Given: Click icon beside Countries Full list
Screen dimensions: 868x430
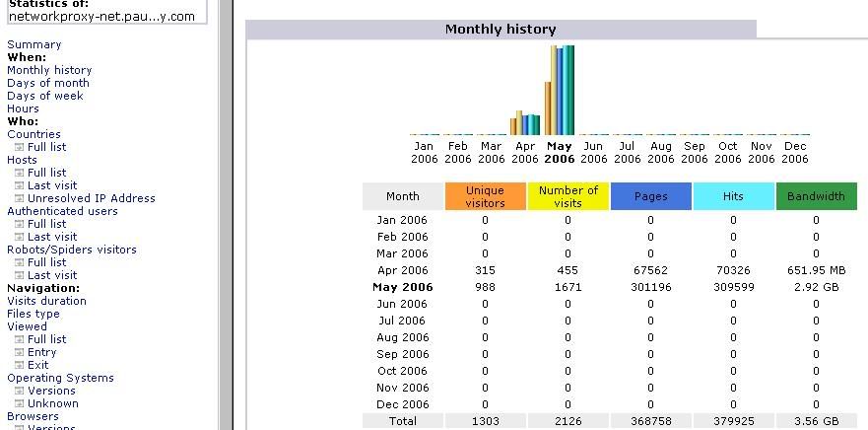Looking at the screenshot, I should [19, 147].
